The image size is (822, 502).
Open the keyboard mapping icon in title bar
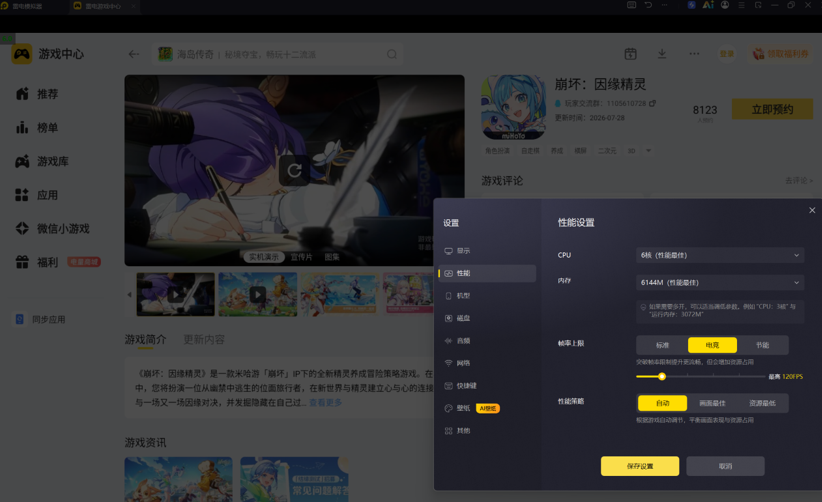click(632, 5)
